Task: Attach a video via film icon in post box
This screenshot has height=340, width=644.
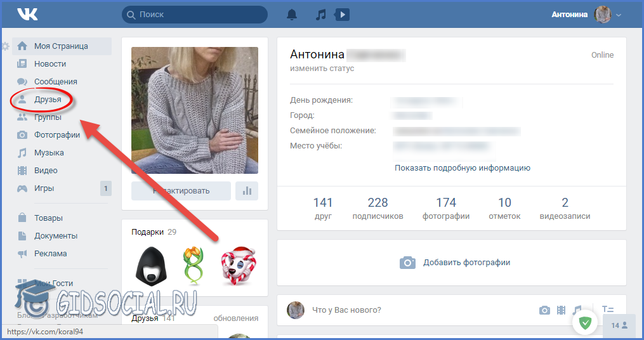Action: [x=561, y=310]
